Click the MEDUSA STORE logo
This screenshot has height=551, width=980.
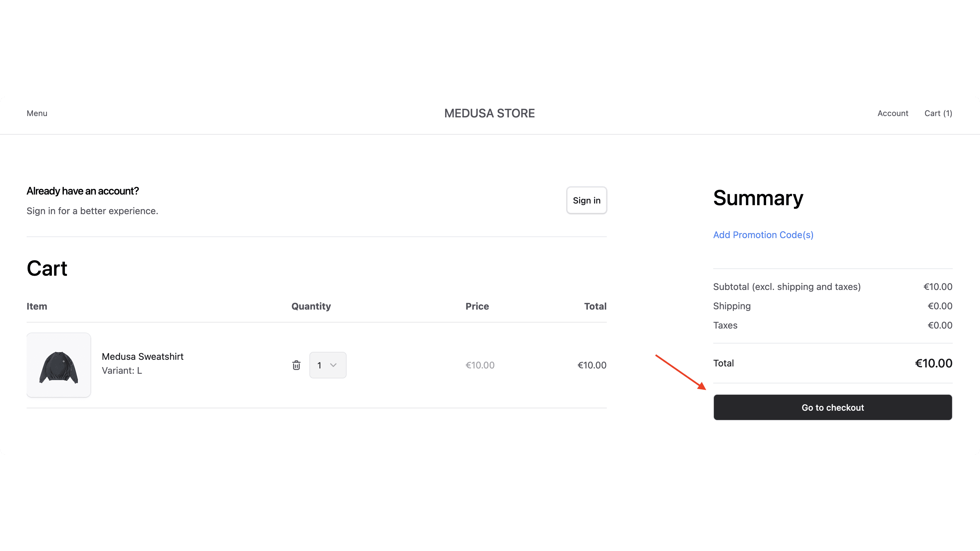(489, 113)
